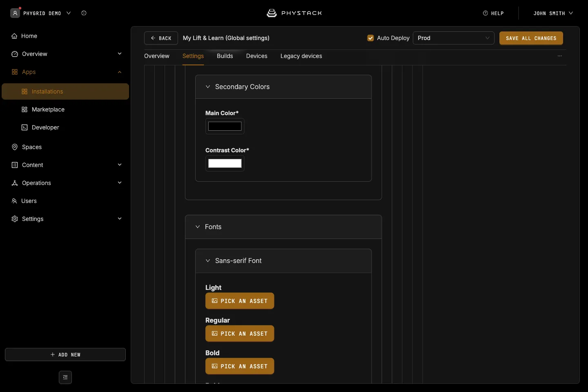Switch to the Legacy devices tab
This screenshot has height=392, width=588.
click(x=301, y=56)
